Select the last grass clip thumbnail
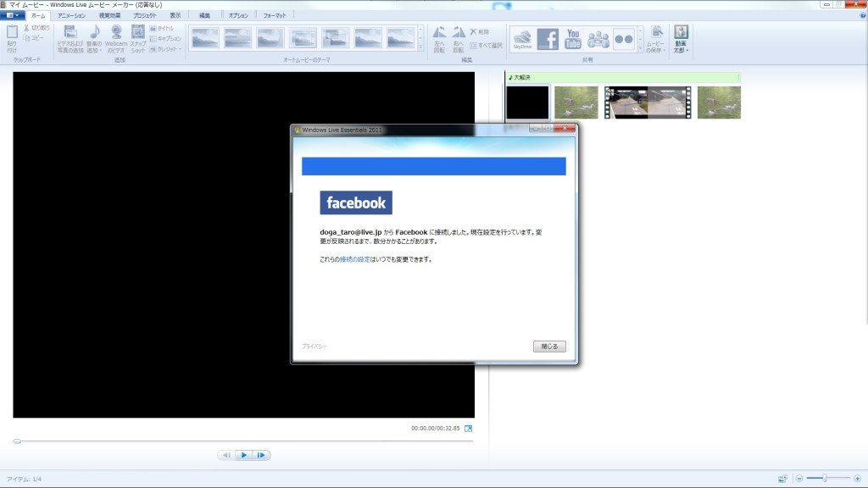 (719, 103)
